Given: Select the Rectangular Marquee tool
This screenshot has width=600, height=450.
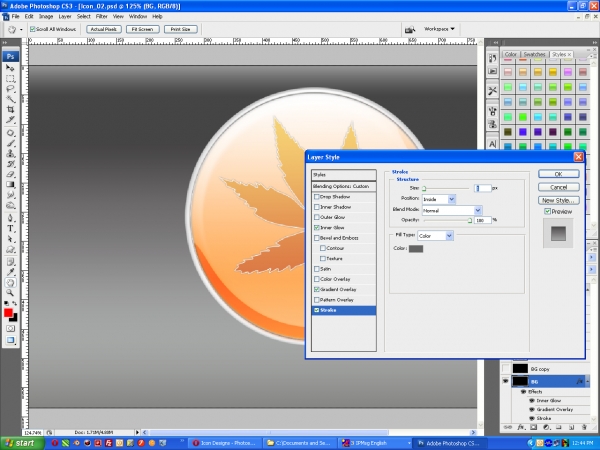Looking at the screenshot, I should (x=10, y=79).
